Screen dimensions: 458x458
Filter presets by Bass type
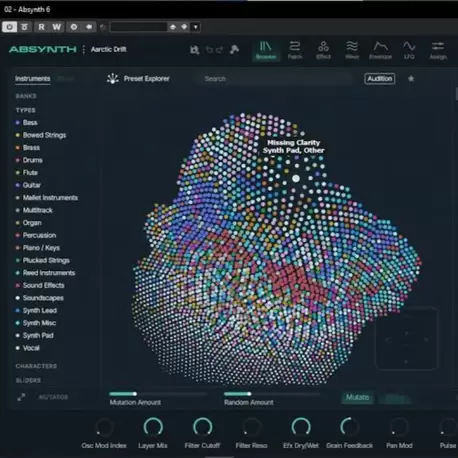27,123
